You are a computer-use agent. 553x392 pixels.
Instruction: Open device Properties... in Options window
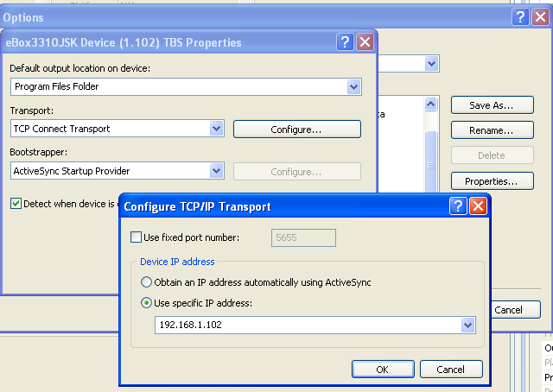click(x=491, y=181)
